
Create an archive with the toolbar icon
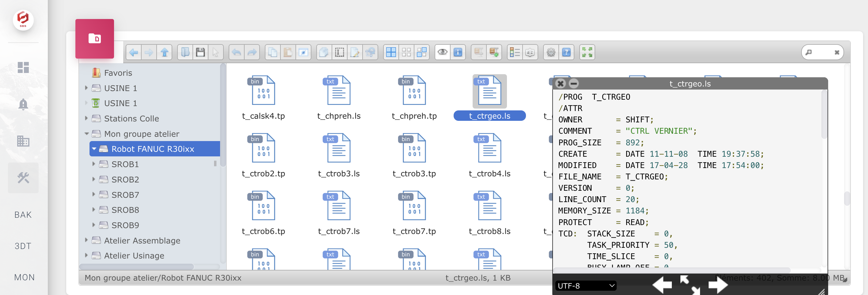(494, 52)
